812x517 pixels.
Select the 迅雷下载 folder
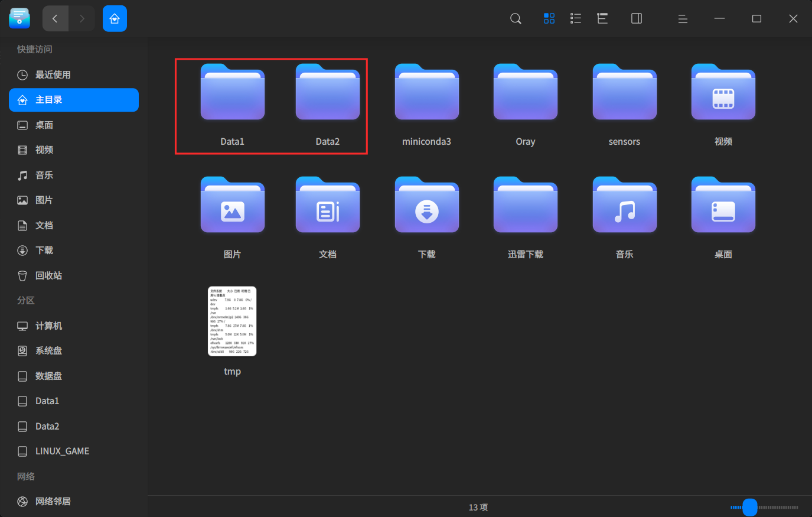pos(526,204)
